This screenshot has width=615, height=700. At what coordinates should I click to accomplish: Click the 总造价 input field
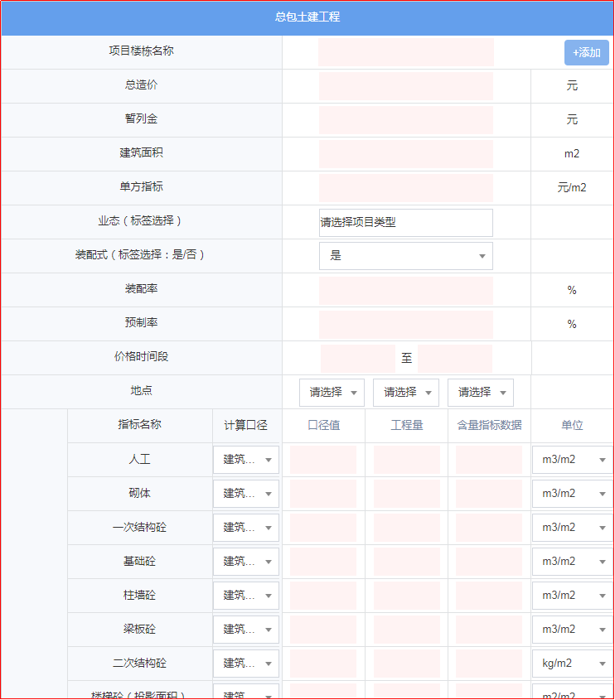pos(406,86)
